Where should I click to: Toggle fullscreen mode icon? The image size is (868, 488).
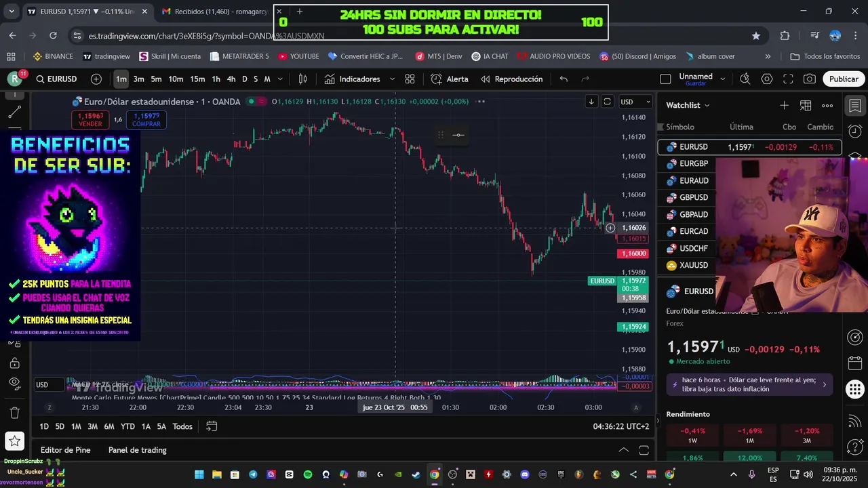click(x=788, y=79)
